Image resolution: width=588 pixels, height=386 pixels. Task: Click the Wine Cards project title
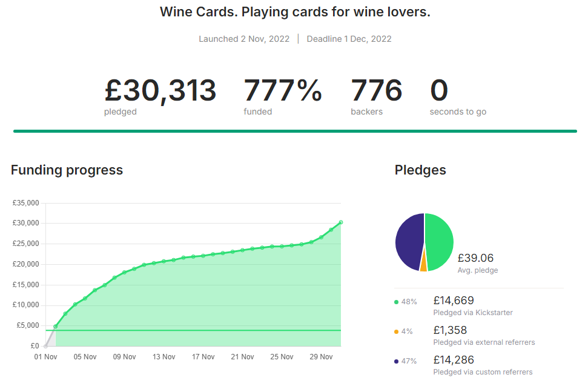295,12
